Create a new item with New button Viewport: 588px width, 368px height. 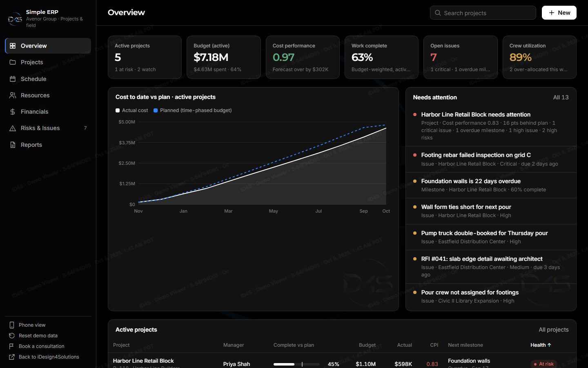(x=559, y=13)
